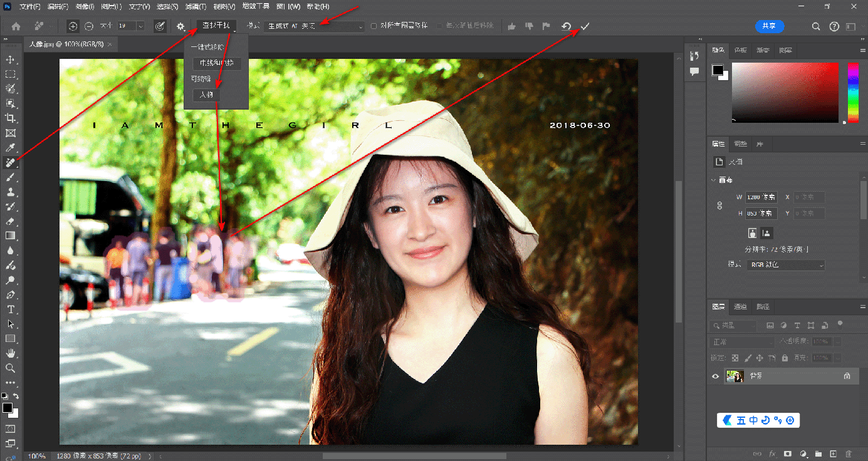Viewport: 868px width, 461px height.
Task: Open brush size dropdown arrow
Action: tap(140, 26)
